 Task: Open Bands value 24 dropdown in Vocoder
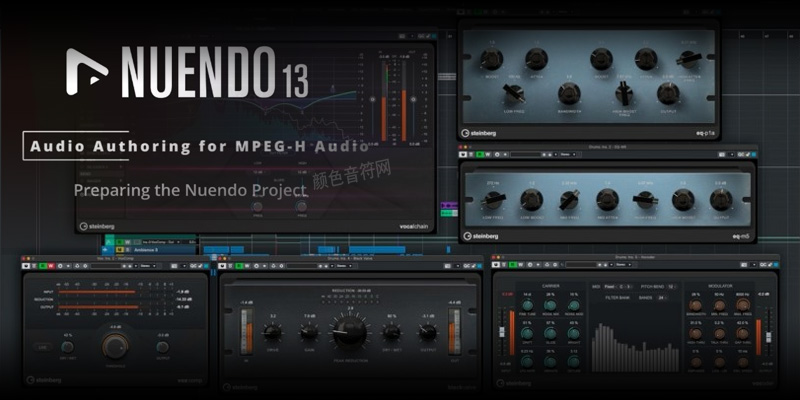(x=662, y=297)
